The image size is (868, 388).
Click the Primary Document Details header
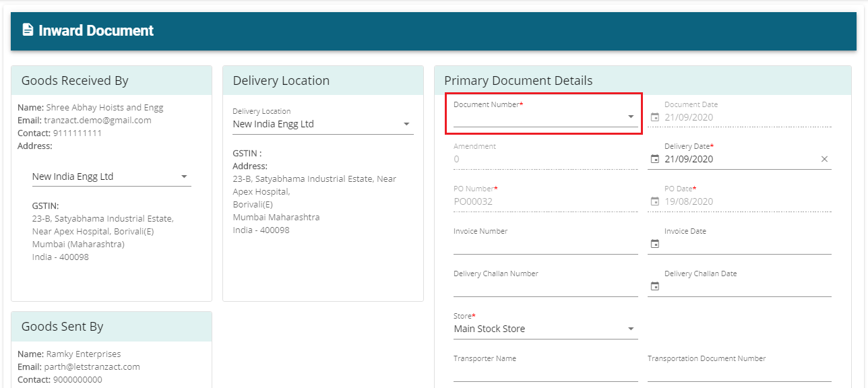pos(518,80)
